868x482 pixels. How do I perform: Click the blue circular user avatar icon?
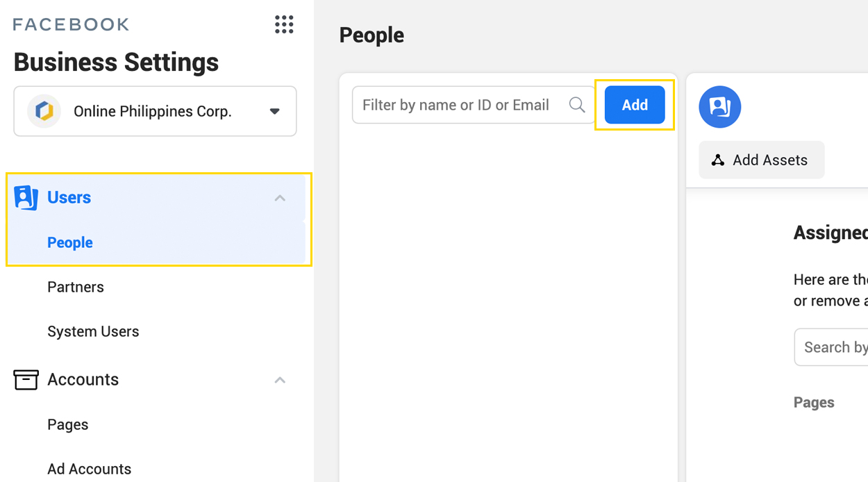pos(720,107)
